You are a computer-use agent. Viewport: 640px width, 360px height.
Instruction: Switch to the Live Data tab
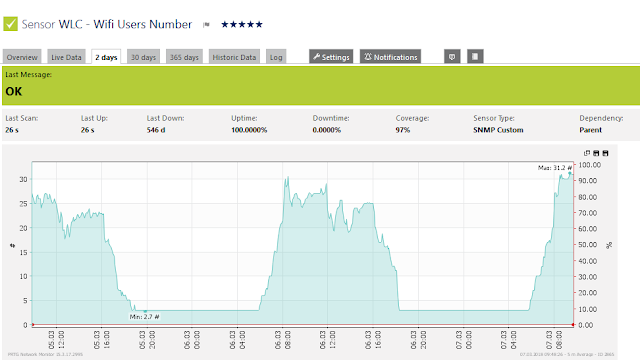pos(66,57)
